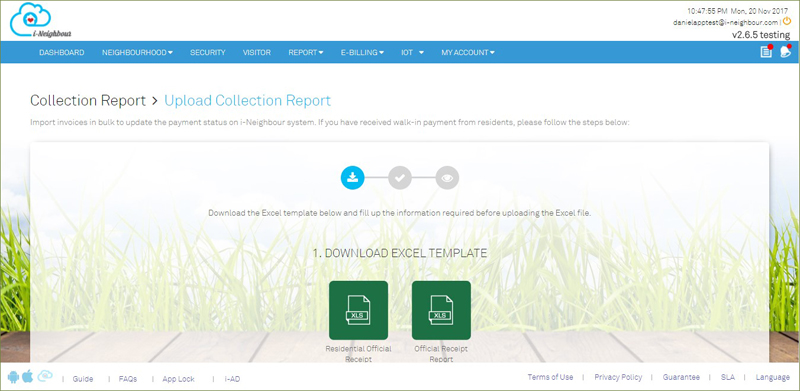Click the date and time display

(738, 11)
